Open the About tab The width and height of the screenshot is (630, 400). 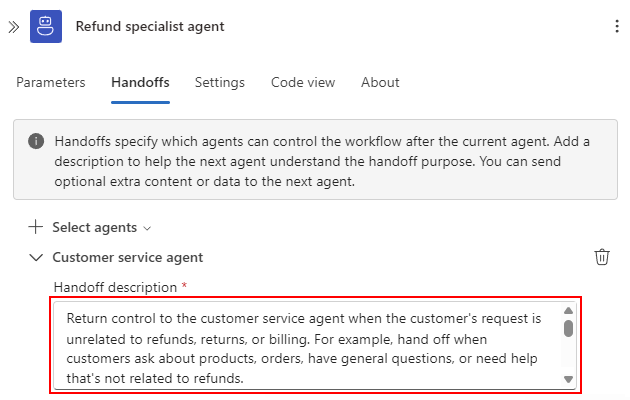(380, 83)
